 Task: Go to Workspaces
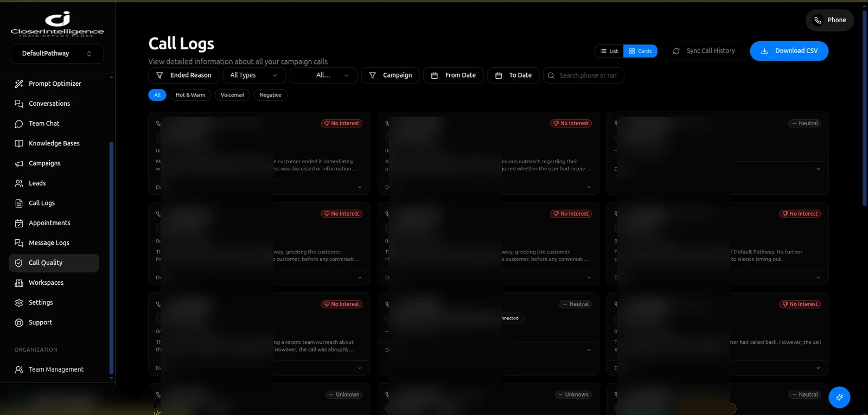coord(54,283)
